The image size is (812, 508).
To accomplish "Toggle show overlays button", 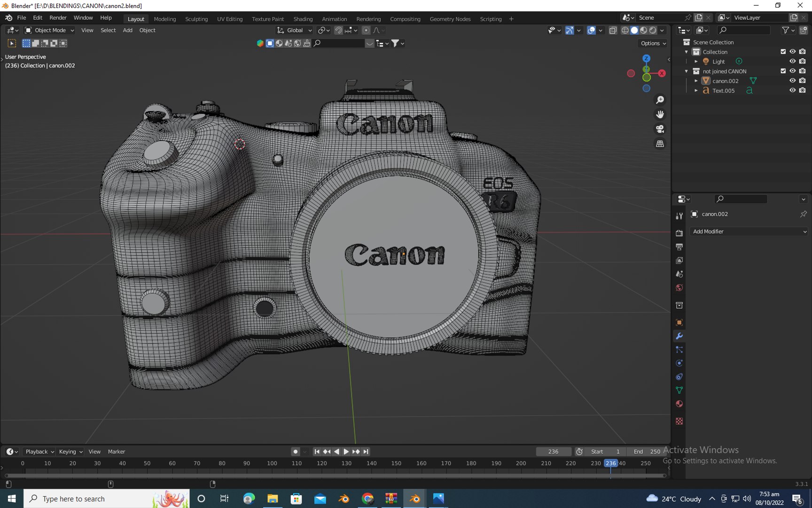I will [x=592, y=30].
